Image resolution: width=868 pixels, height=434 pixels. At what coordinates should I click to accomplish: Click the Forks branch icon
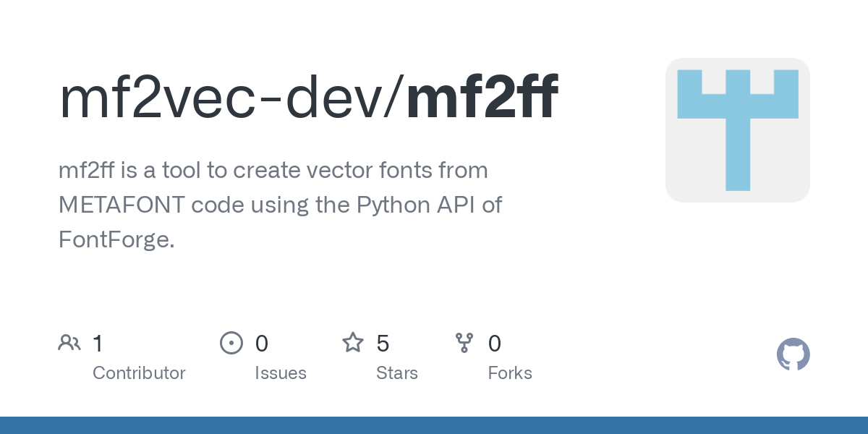coord(464,343)
